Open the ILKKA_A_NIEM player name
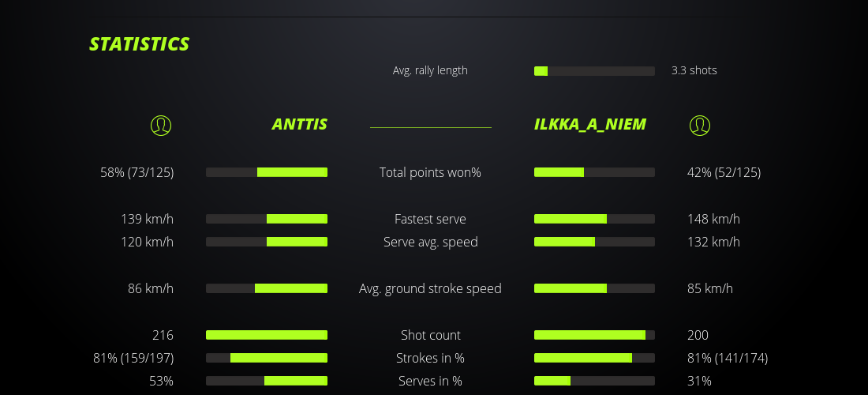Image resolution: width=868 pixels, height=395 pixels. tap(590, 124)
